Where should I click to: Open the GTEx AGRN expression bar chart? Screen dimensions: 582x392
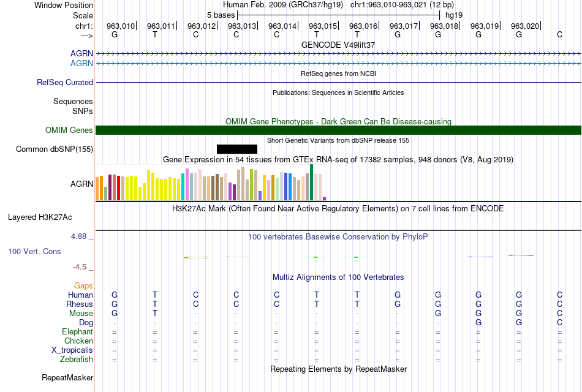point(211,183)
